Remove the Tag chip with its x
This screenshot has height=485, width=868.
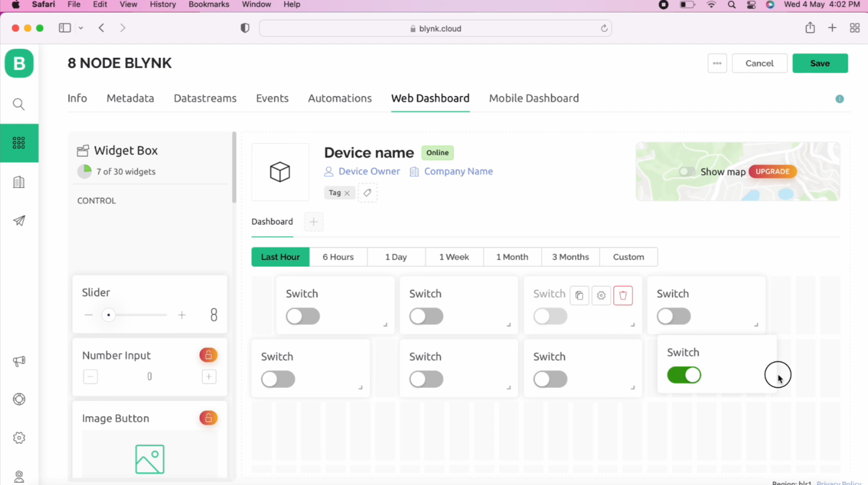(347, 193)
